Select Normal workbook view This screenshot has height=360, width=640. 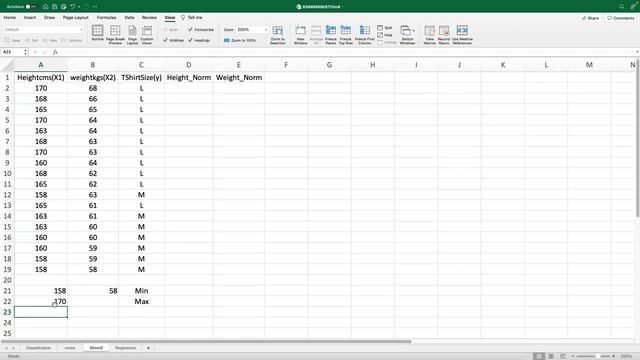[98, 33]
